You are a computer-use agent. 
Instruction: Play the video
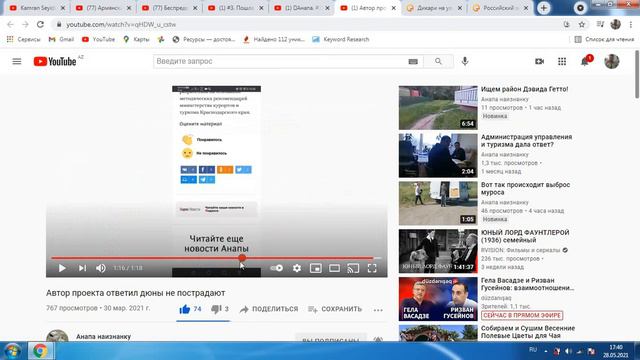click(x=62, y=268)
